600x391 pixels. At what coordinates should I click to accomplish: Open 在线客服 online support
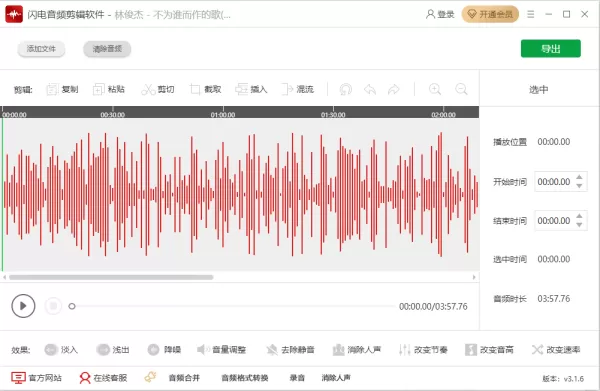(103, 378)
